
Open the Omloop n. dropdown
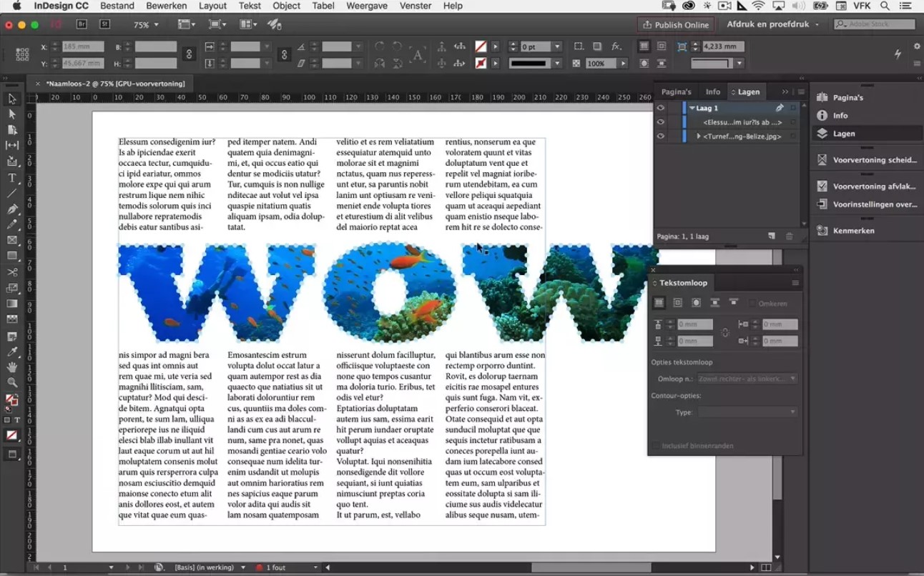(747, 379)
